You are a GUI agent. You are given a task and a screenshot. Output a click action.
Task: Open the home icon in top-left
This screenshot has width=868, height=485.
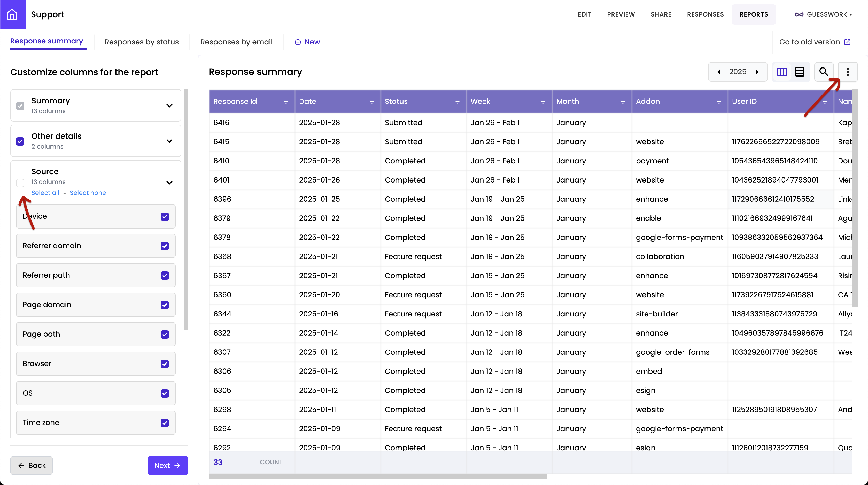tap(12, 14)
